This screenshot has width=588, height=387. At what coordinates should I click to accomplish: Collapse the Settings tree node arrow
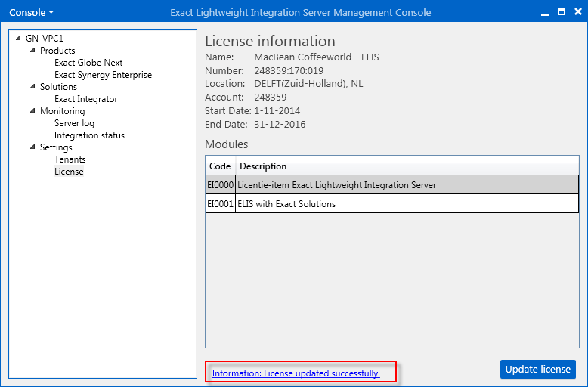pos(32,147)
